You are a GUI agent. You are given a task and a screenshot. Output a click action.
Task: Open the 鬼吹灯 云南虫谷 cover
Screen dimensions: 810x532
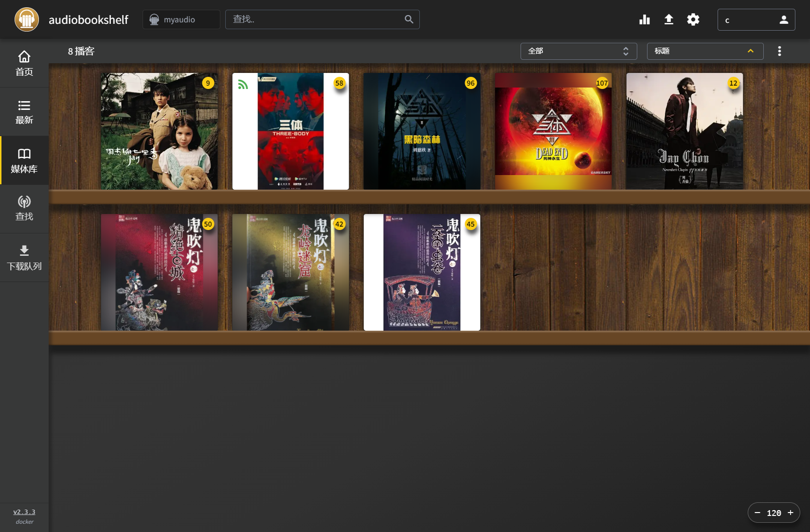pyautogui.click(x=422, y=272)
